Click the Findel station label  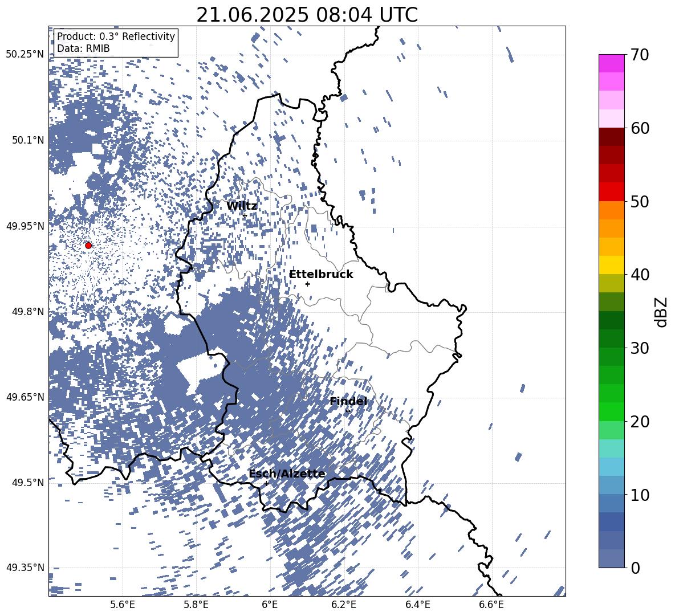pyautogui.click(x=348, y=401)
